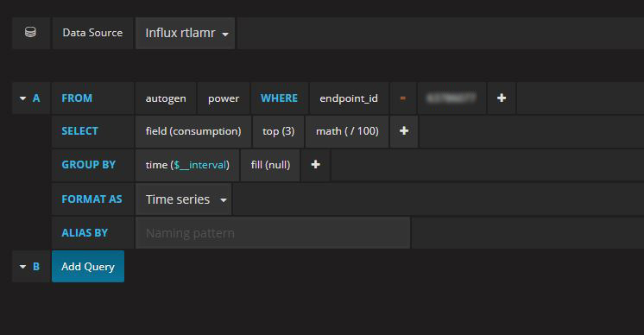This screenshot has height=335, width=644.
Task: Change the equals comparison operator
Action: (402, 98)
